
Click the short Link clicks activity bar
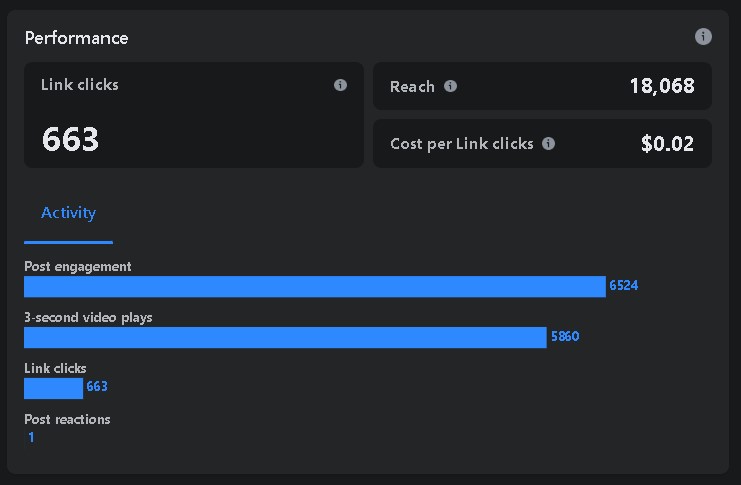tap(53, 388)
